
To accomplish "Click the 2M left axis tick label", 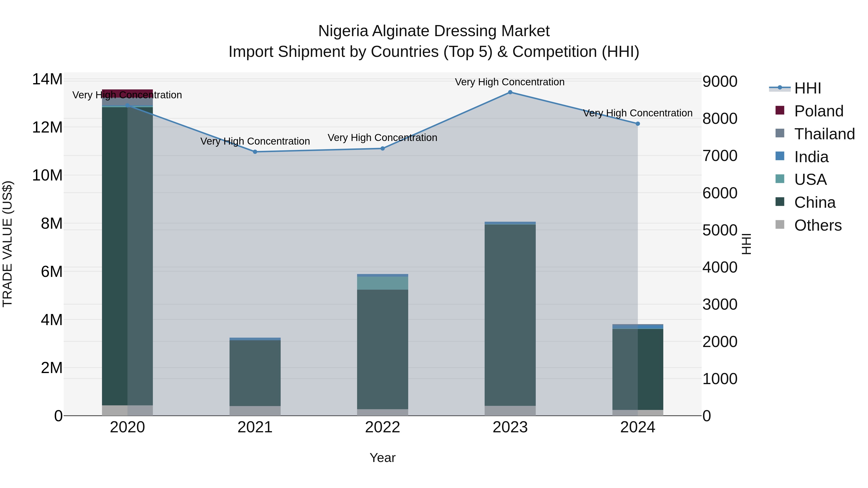I will (x=52, y=368).
